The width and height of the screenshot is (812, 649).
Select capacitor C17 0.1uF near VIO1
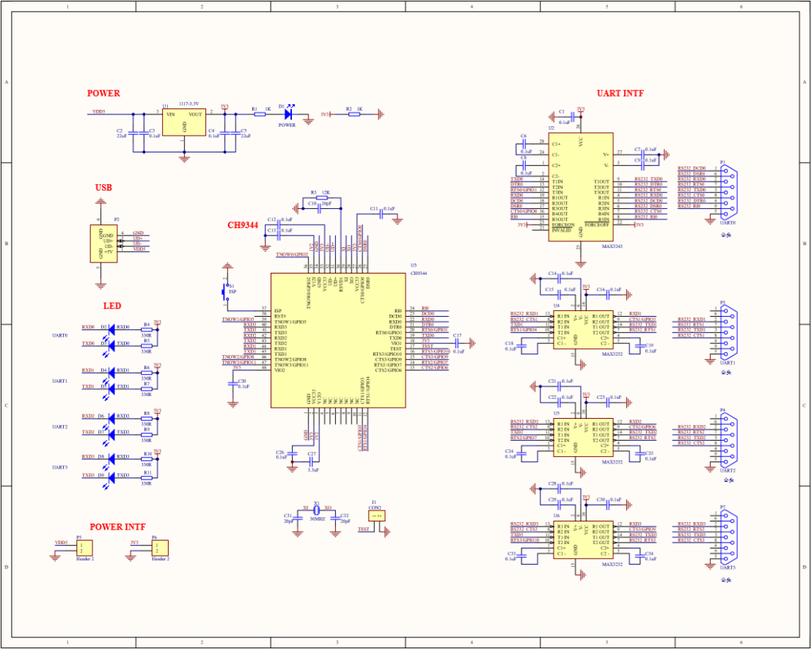coord(457,342)
